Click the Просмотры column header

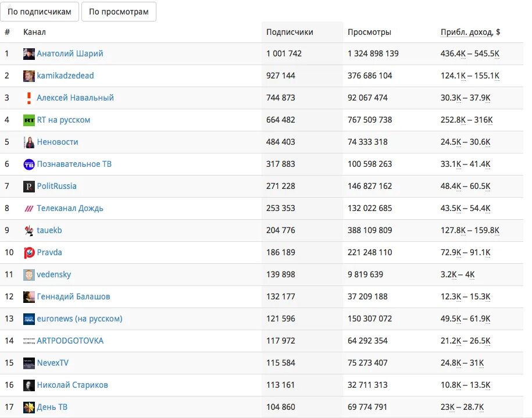pyautogui.click(x=369, y=32)
